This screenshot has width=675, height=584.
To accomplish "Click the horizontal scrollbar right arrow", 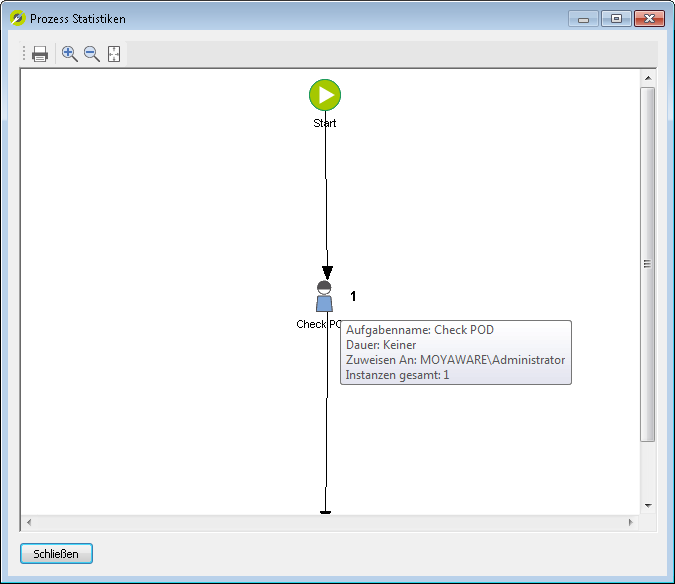I will pos(631,522).
